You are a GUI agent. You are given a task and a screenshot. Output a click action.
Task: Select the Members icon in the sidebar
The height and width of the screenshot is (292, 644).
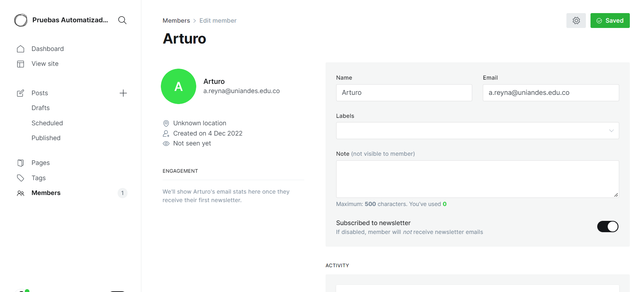(x=21, y=193)
